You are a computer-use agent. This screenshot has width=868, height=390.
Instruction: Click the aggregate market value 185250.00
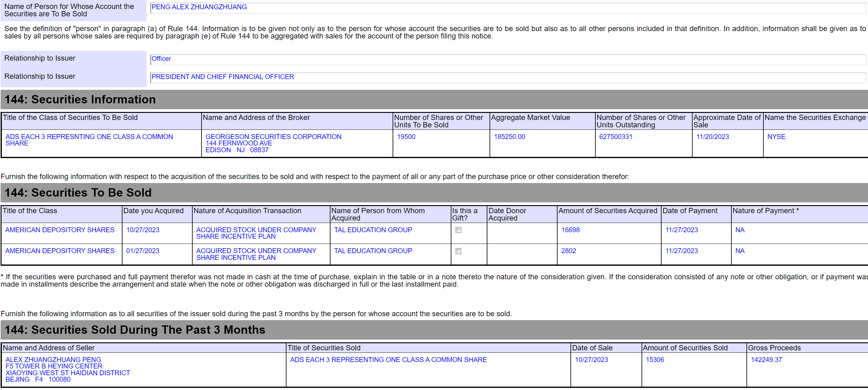[x=509, y=137]
